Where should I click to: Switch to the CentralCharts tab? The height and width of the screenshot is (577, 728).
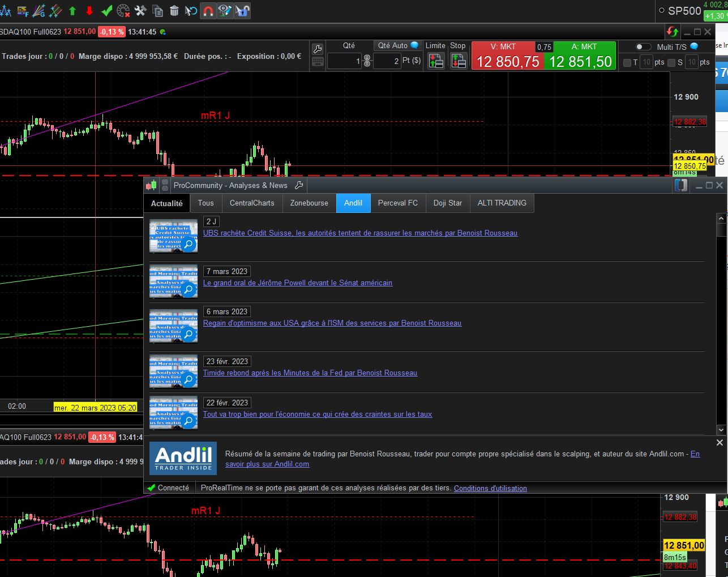[x=252, y=203]
